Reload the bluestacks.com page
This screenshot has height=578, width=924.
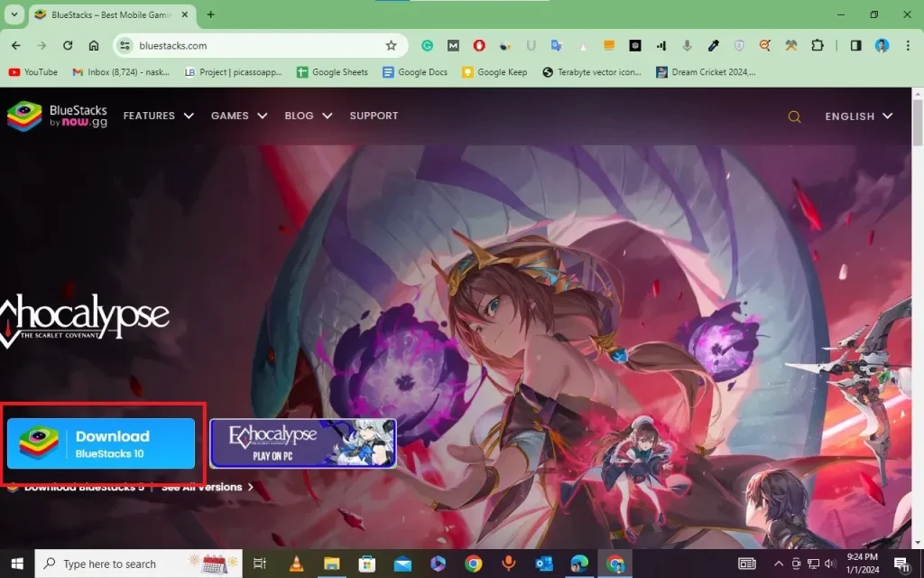pos(68,45)
